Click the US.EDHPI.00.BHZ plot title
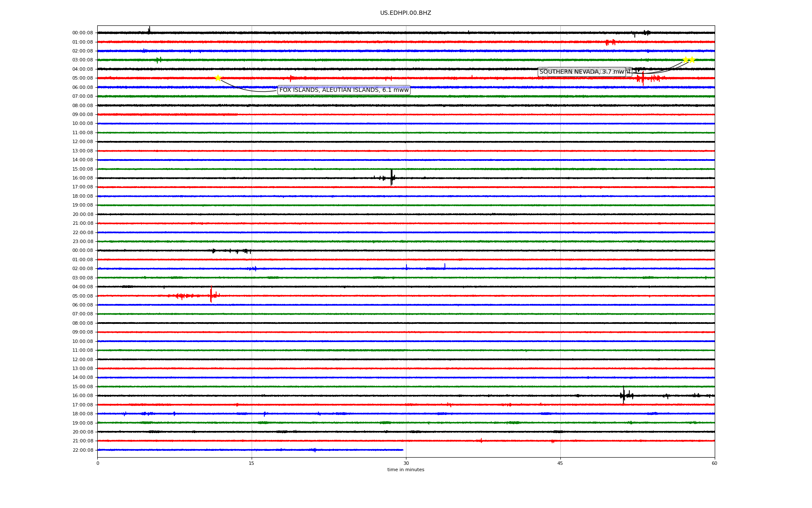Screen dimensions: 812x508 405,13
